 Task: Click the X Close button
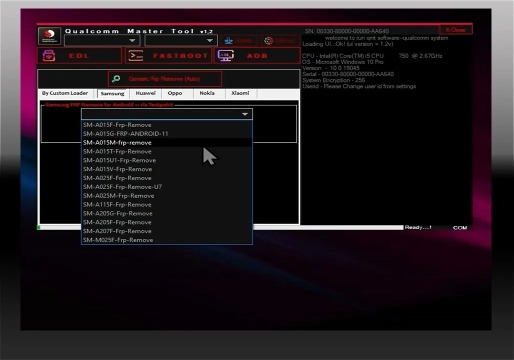coord(455,30)
